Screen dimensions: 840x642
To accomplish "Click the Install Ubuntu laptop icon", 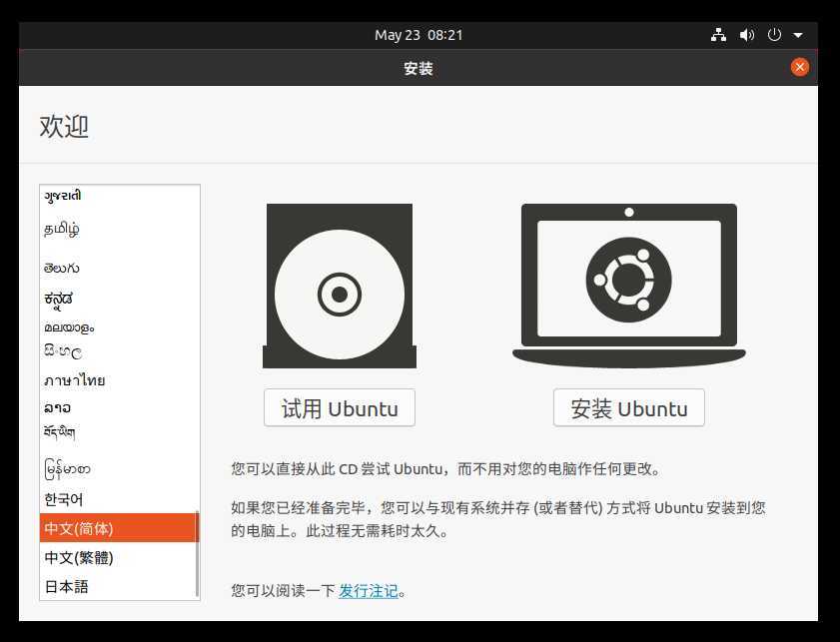I will (x=629, y=286).
